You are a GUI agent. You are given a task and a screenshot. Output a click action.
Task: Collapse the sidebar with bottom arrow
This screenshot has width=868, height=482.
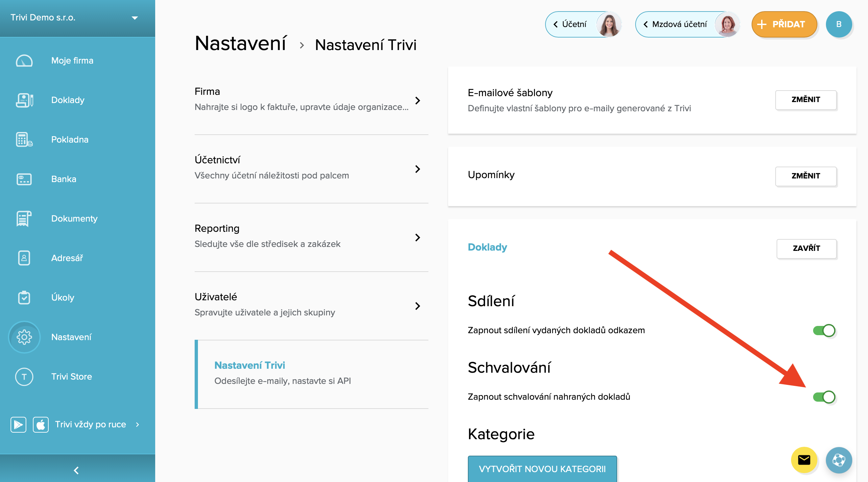click(77, 470)
